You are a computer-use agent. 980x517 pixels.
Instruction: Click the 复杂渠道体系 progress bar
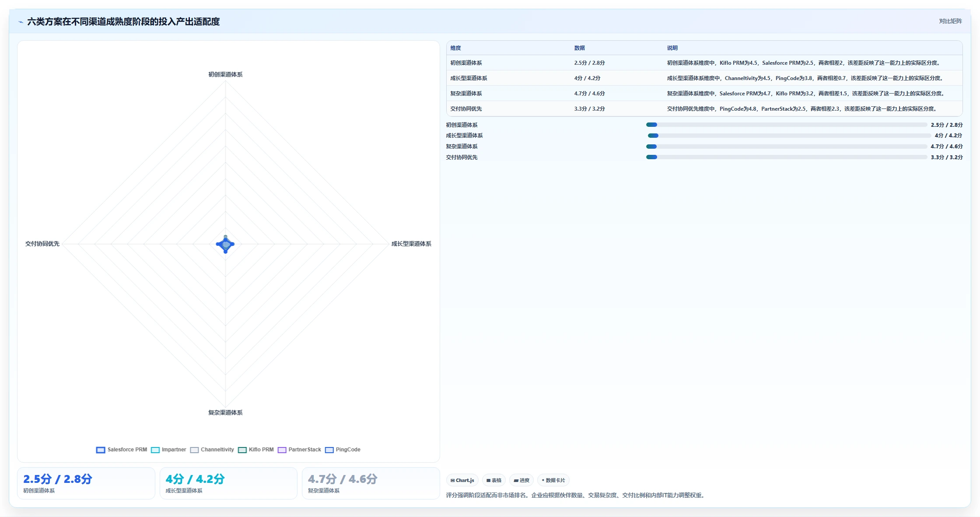tap(787, 147)
